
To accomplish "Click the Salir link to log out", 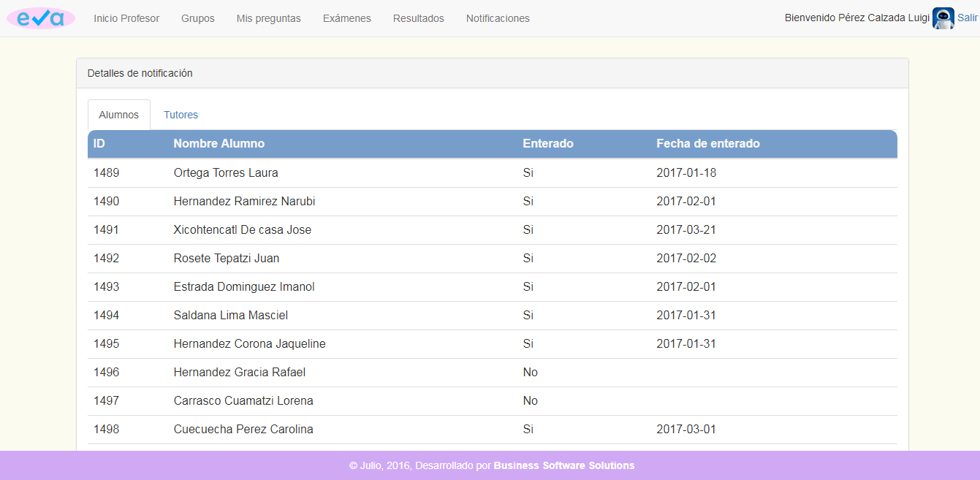I will tap(968, 18).
